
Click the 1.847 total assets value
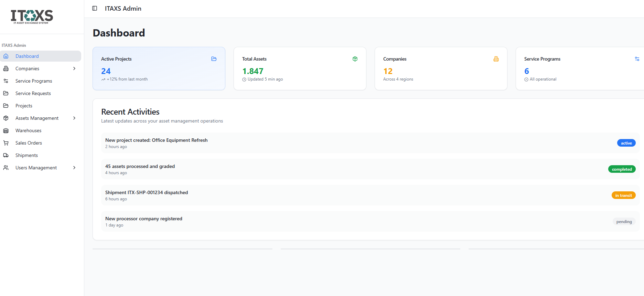[253, 71]
